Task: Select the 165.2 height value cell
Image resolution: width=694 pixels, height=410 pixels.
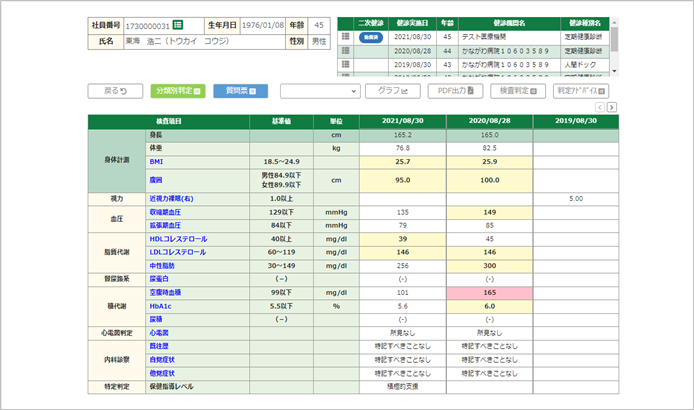Action: (403, 135)
